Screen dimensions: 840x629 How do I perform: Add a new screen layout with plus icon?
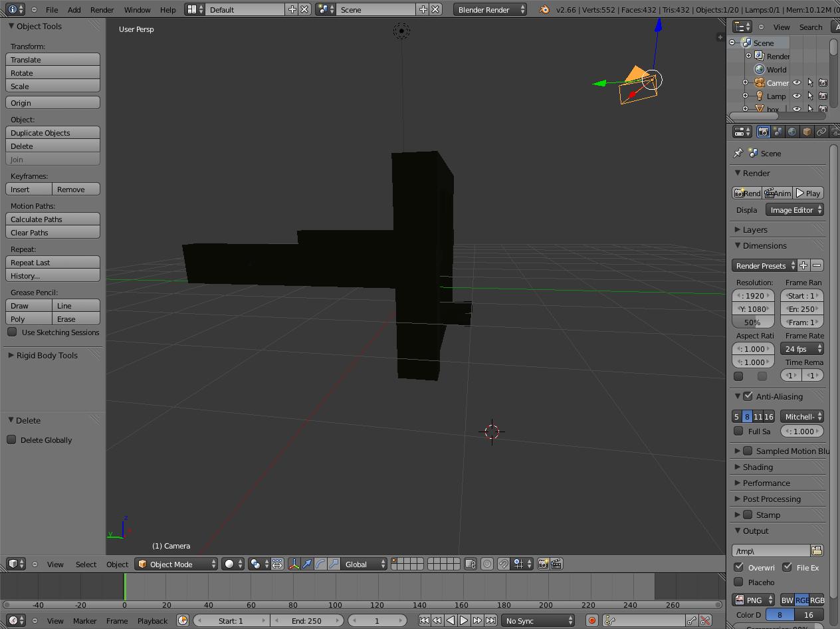[292, 9]
